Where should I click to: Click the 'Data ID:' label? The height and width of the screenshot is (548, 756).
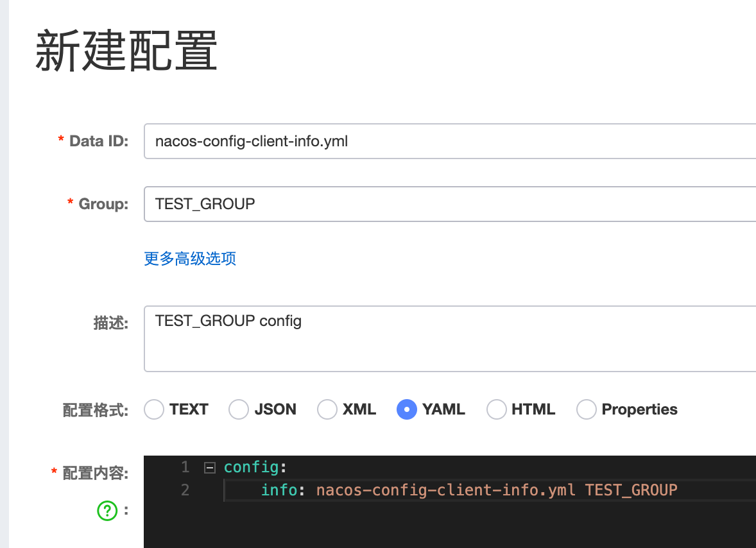[99, 141]
